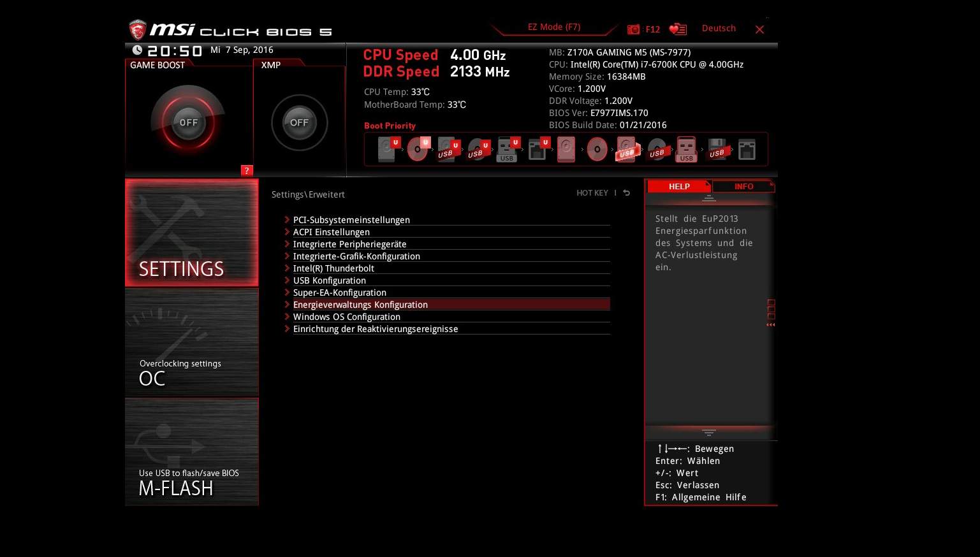Click the Help panel scrollbar marker
980x557 pixels.
coord(771,310)
